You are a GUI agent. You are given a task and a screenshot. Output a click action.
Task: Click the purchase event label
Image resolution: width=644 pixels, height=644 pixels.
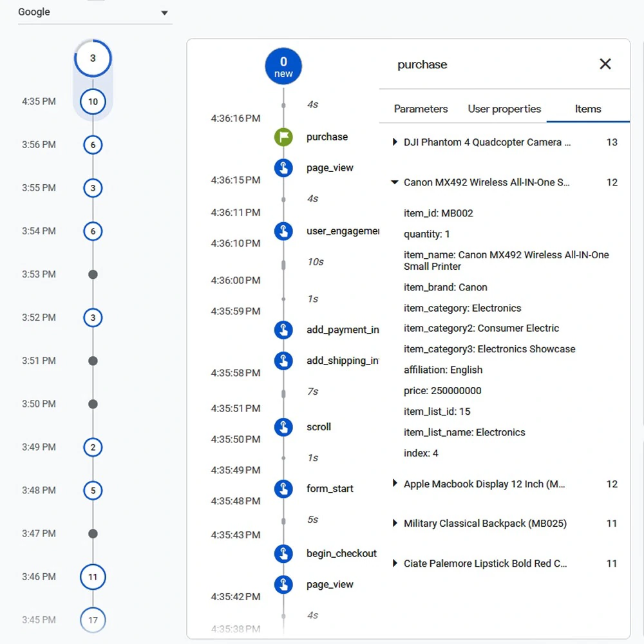pos(327,137)
